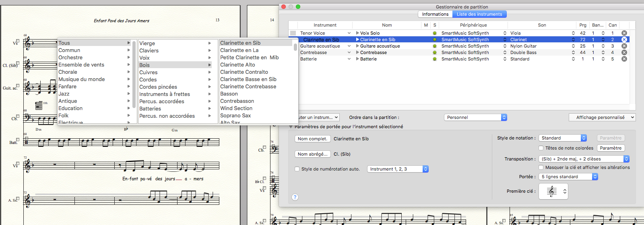Open the Transposition dropdown
Image resolution: width=644 pixels, height=225 pixels.
click(584, 159)
